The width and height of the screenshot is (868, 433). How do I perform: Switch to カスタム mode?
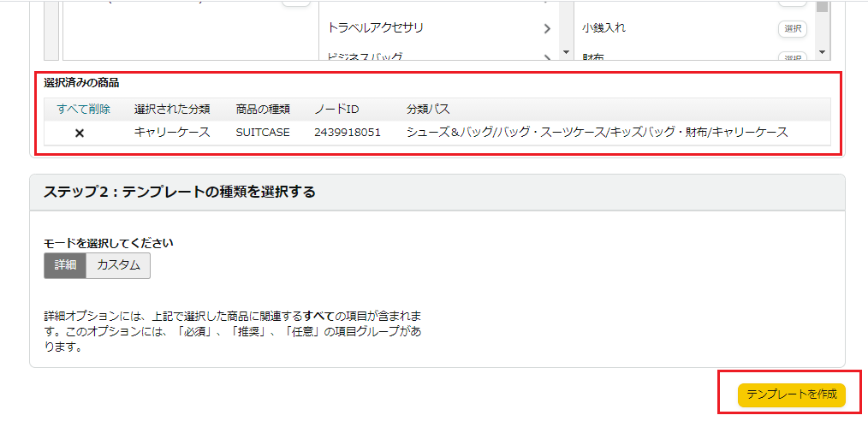tap(118, 264)
